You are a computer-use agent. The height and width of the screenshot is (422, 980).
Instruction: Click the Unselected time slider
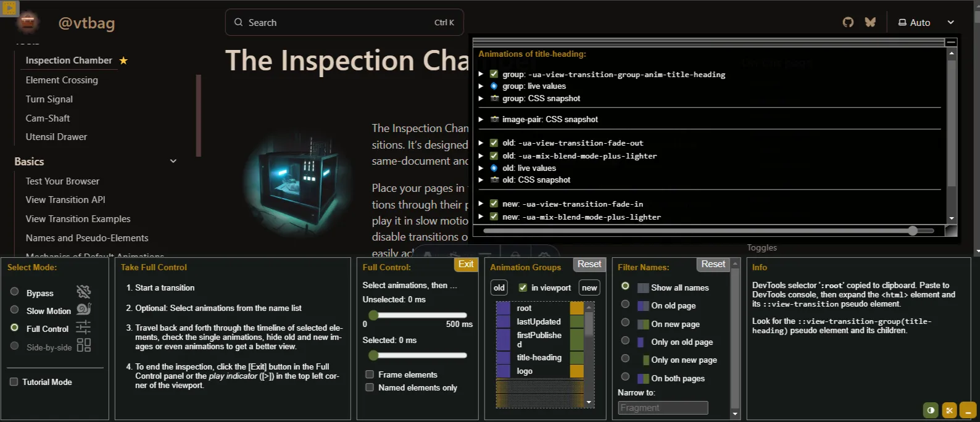(418, 315)
